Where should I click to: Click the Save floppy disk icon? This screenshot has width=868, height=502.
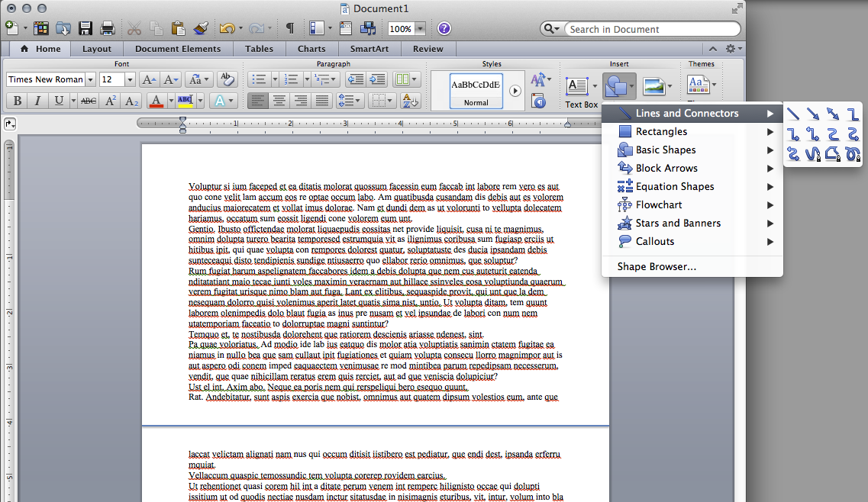[x=86, y=29]
